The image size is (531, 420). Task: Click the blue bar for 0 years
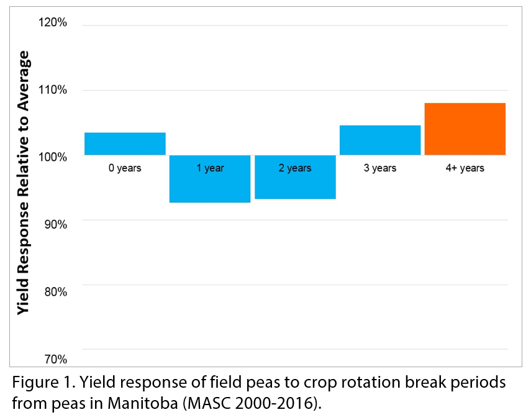[125, 144]
